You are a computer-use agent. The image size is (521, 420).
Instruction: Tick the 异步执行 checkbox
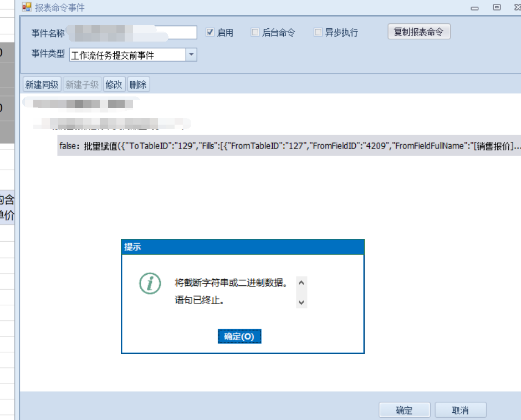(x=318, y=32)
